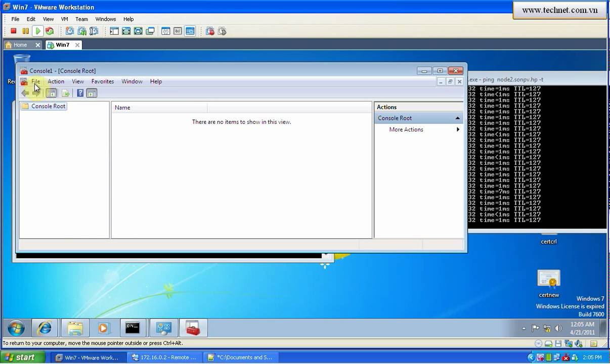Click the VMware Suspend pause icon
This screenshot has width=610, height=364.
(25, 31)
